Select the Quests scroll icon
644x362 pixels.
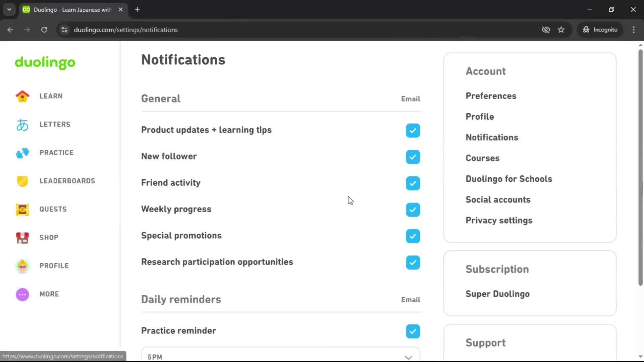click(22, 209)
